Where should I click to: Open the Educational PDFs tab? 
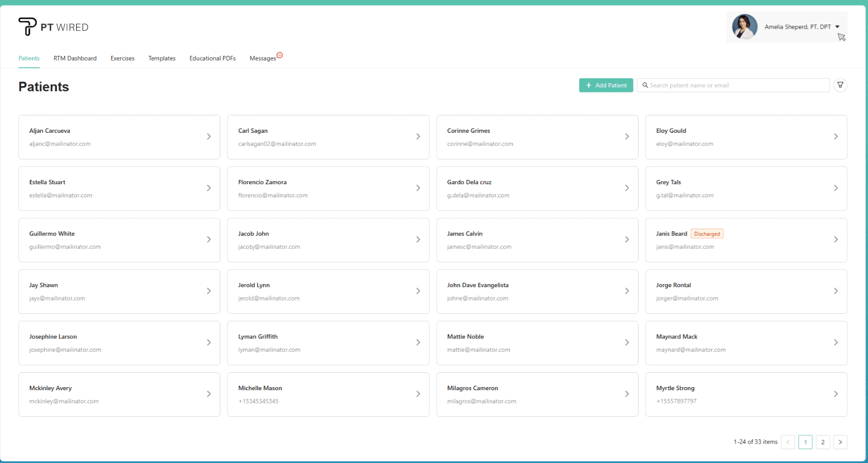212,58
